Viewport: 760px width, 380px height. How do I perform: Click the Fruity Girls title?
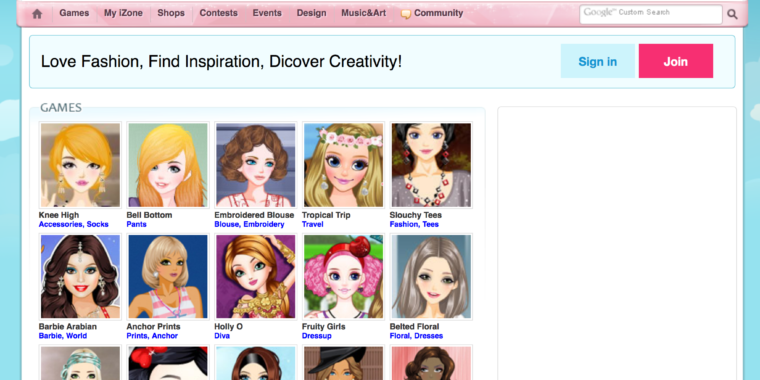(x=323, y=327)
